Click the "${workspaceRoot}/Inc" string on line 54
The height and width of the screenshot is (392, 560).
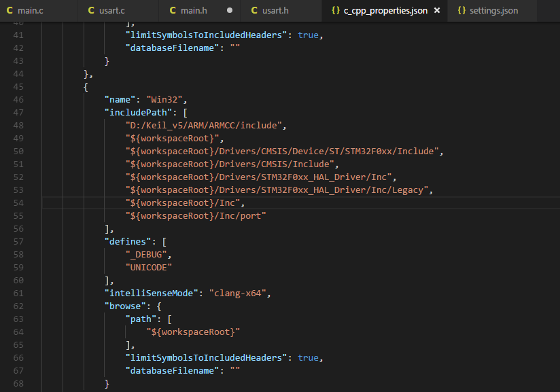183,202
